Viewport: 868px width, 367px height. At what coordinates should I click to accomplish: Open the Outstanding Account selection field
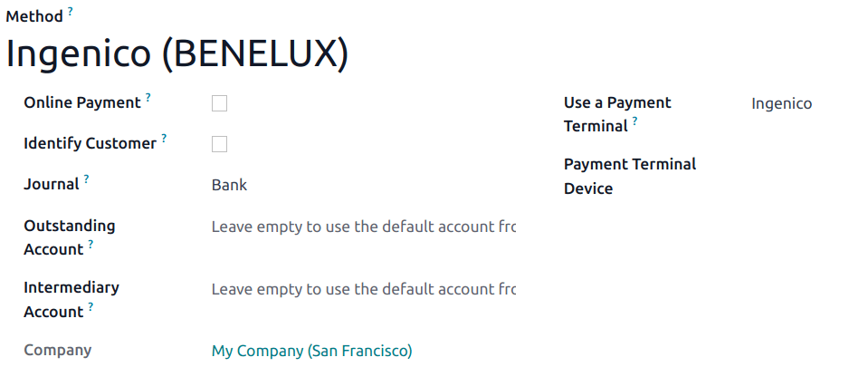(x=362, y=227)
